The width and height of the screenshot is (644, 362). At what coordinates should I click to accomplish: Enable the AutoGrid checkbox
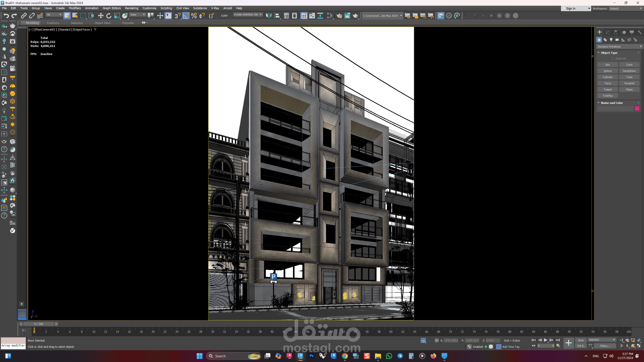613,58
